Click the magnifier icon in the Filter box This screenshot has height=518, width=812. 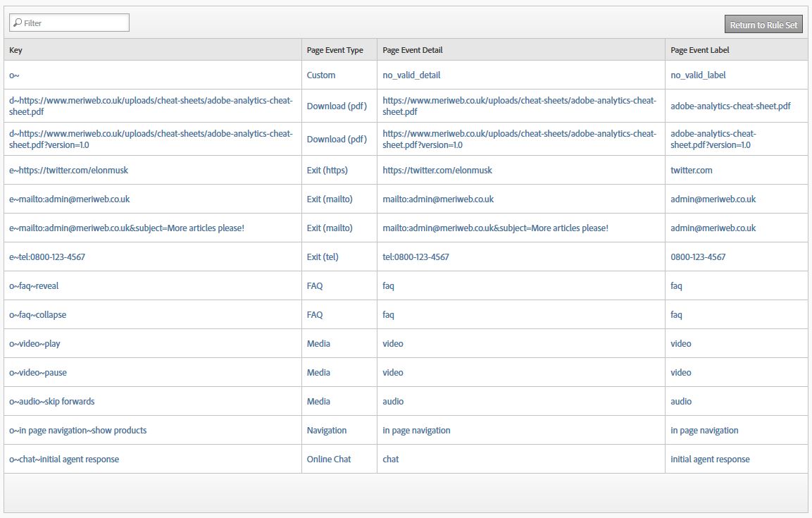(x=18, y=22)
